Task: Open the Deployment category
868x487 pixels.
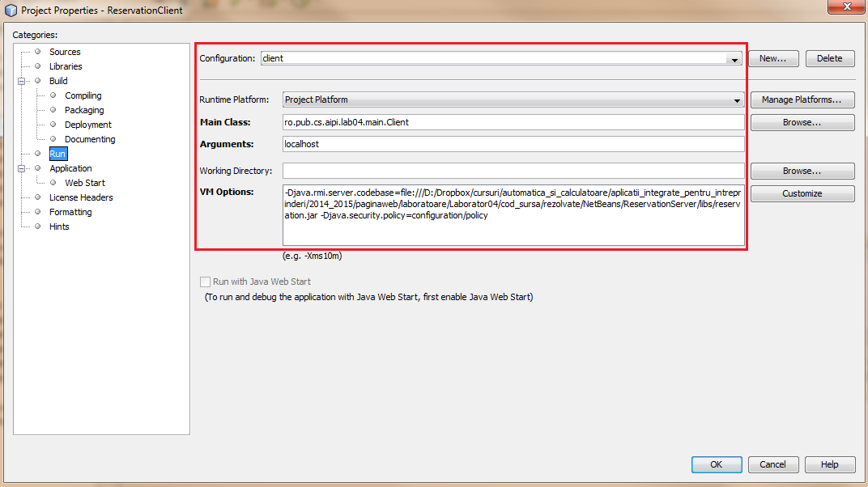Action: pyautogui.click(x=88, y=125)
